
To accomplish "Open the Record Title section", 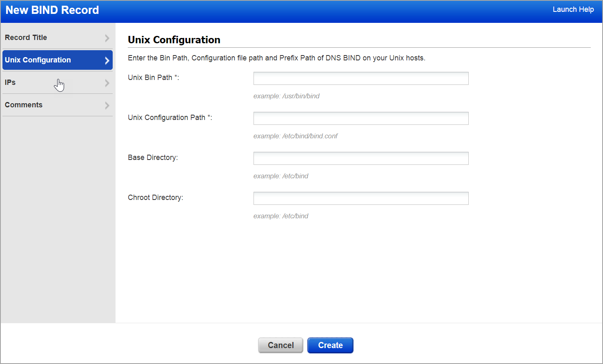I will 58,38.
